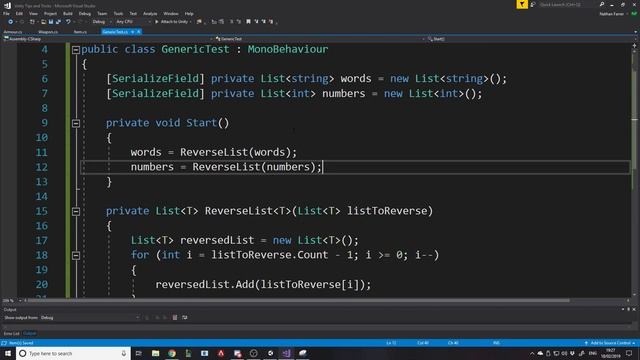This screenshot has height=360, width=640.
Task: Open the Analyze menu
Action: 150,13
